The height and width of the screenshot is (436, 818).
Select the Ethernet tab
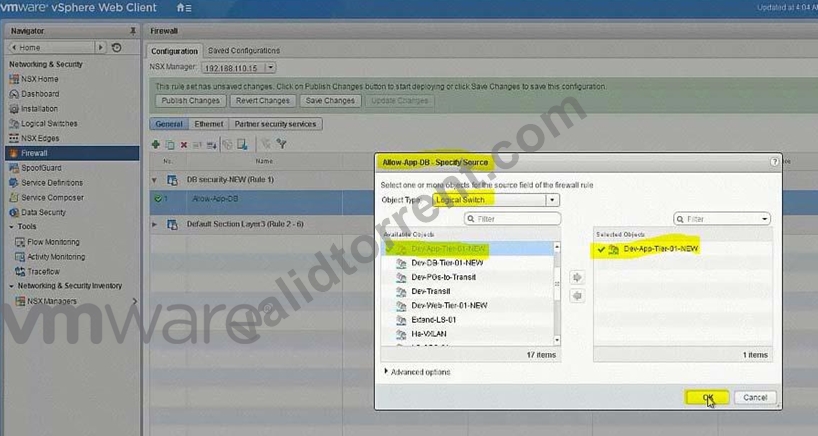tap(209, 124)
